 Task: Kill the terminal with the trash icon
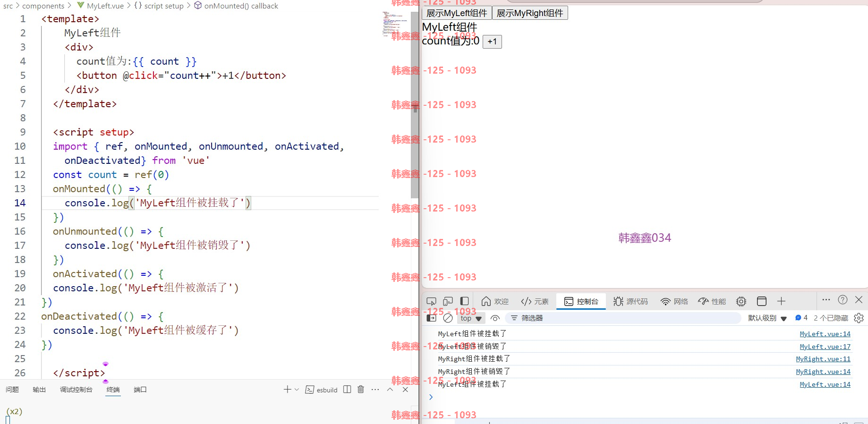click(361, 390)
